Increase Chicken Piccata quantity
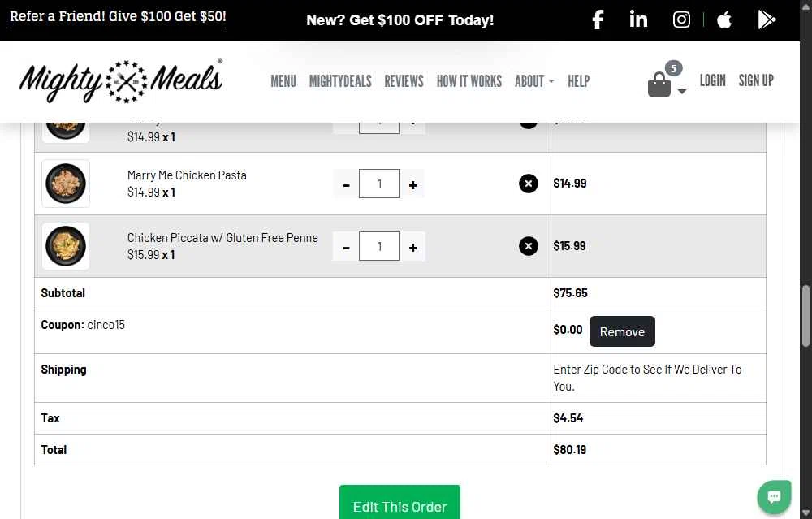 (x=412, y=247)
